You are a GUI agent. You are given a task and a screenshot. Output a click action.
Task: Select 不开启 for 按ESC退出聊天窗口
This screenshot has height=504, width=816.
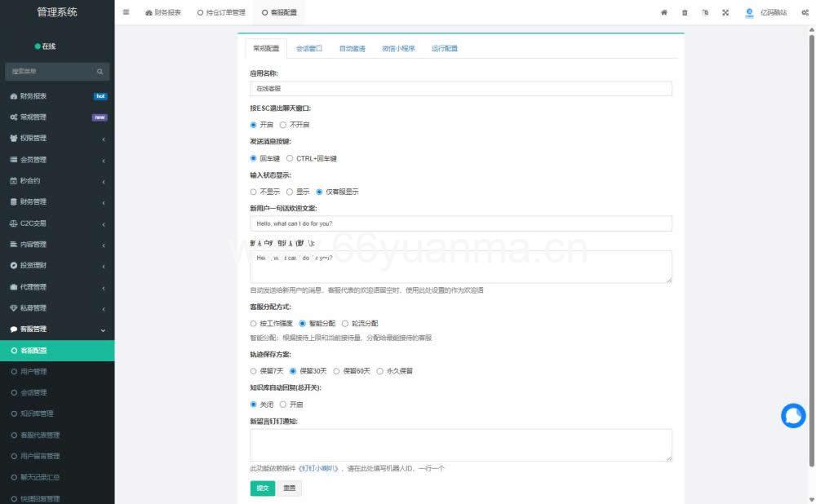coord(282,125)
